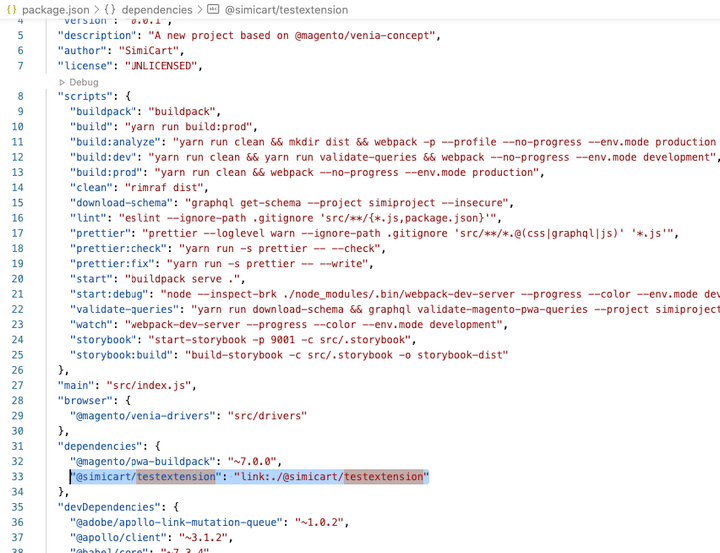Image resolution: width=720 pixels, height=553 pixels.
Task: Click the "build:dev" key
Action: tap(103, 157)
